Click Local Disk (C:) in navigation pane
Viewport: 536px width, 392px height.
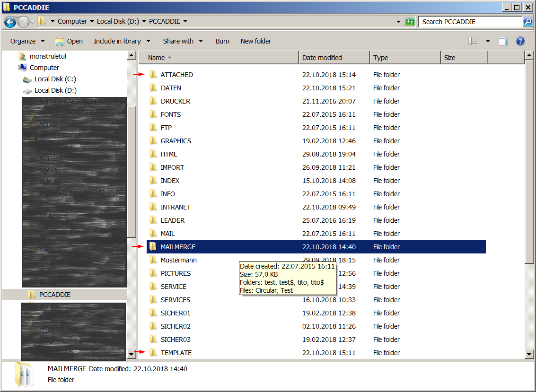(x=55, y=79)
